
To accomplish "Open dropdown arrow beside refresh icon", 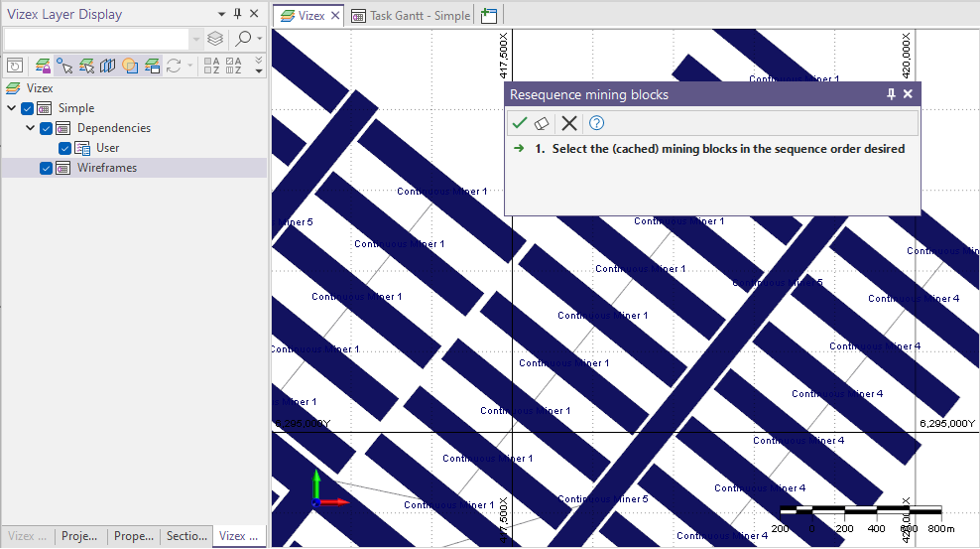I will click(189, 66).
